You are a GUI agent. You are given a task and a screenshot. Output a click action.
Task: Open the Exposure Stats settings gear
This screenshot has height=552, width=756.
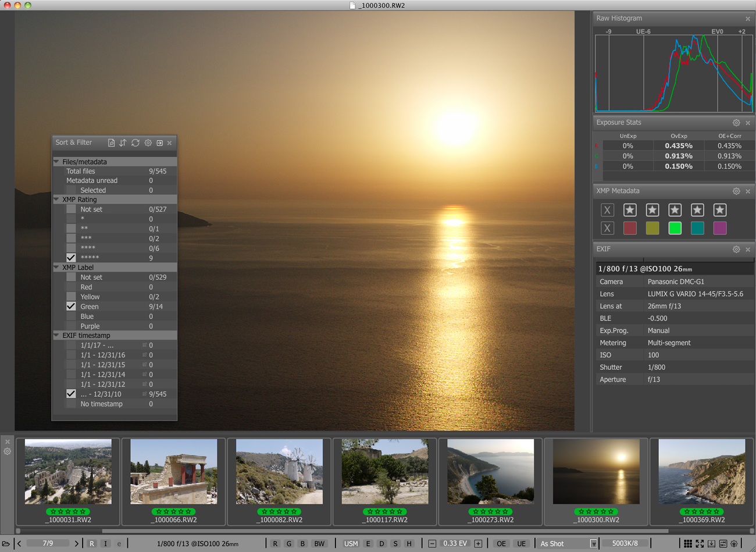point(736,123)
